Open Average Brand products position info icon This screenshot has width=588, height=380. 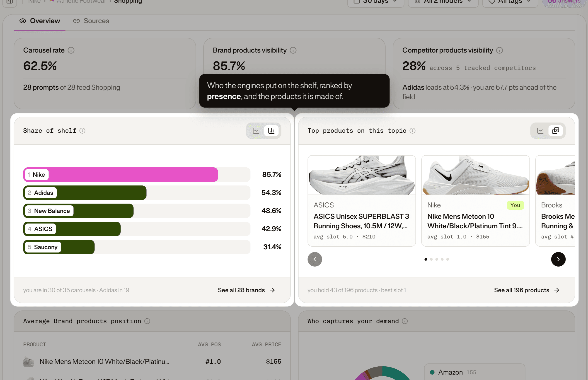tap(147, 321)
